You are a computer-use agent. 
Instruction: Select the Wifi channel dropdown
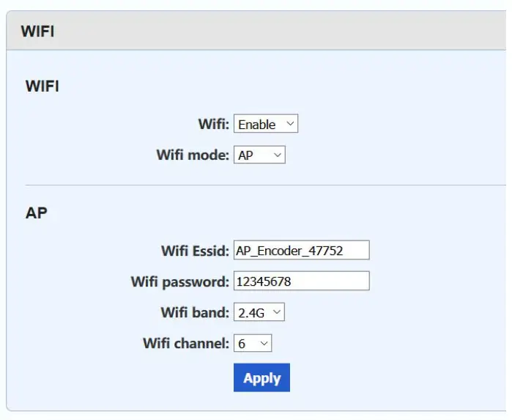tap(252, 343)
